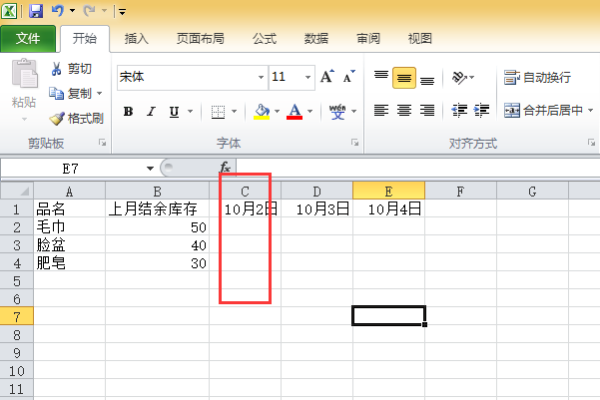Image resolution: width=600 pixels, height=400 pixels.
Task: Open the 文件 file tab
Action: (x=28, y=38)
